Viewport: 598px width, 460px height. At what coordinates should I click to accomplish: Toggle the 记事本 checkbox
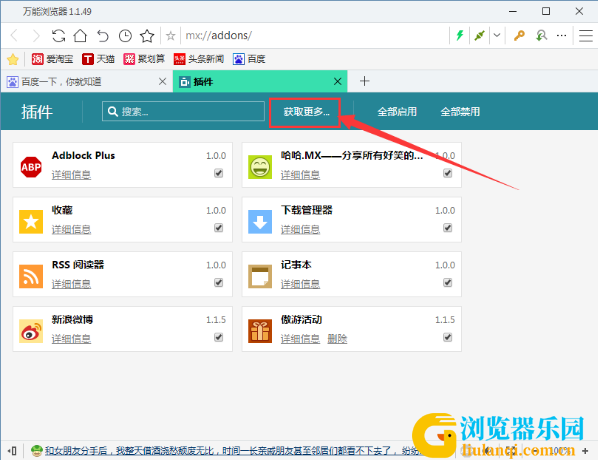pyautogui.click(x=448, y=283)
